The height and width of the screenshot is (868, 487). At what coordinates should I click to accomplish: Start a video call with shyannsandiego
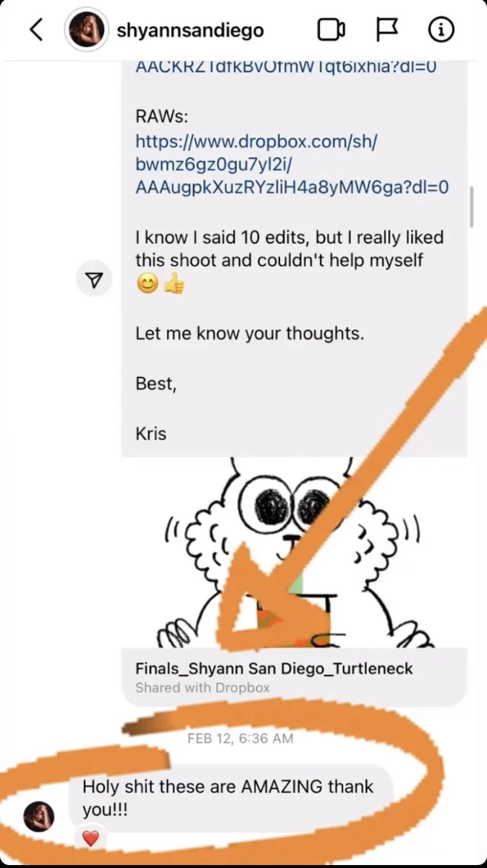coord(331,29)
